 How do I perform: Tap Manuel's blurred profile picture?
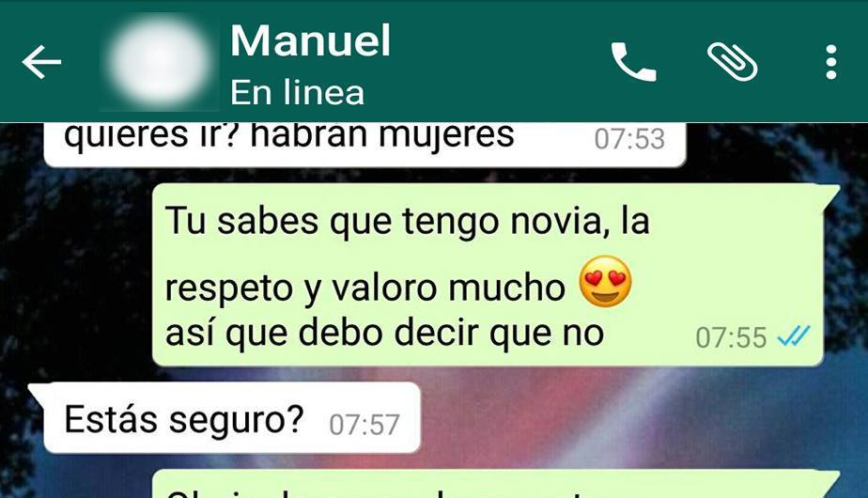tap(160, 61)
